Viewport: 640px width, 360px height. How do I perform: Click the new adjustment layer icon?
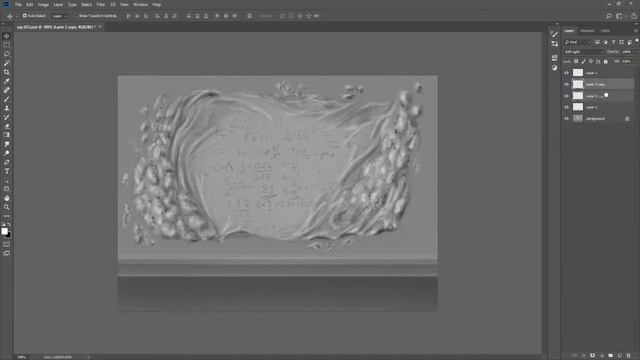(x=602, y=356)
